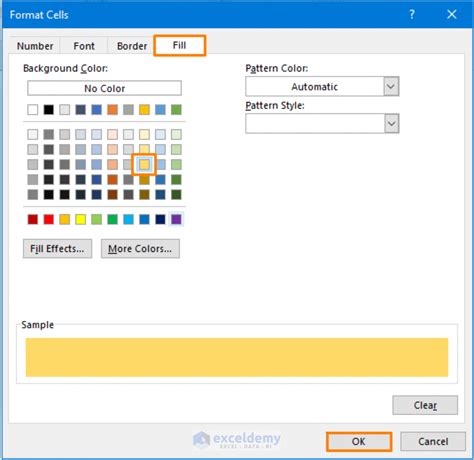The width and height of the screenshot is (474, 460).
Task: Pick the black theme color swatch
Action: pos(49,110)
